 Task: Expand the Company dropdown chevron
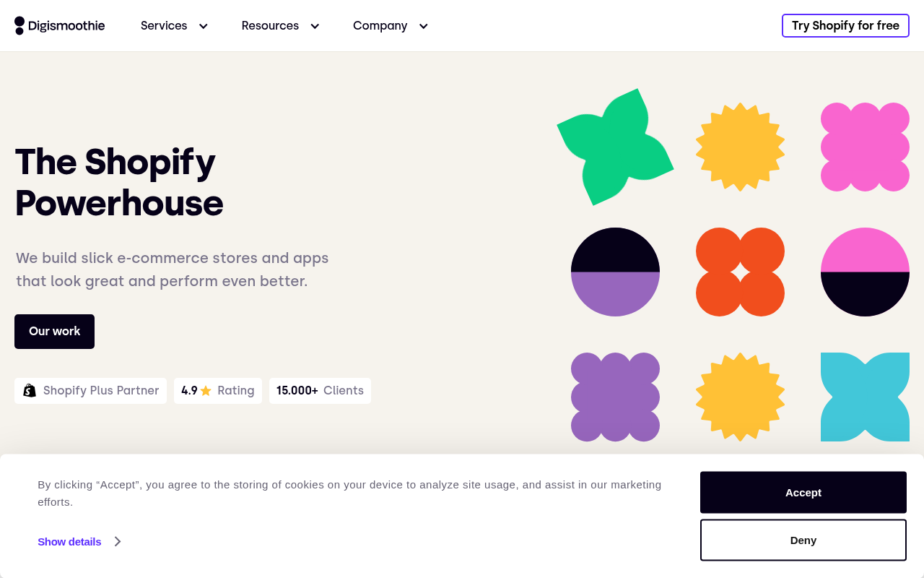click(x=424, y=26)
